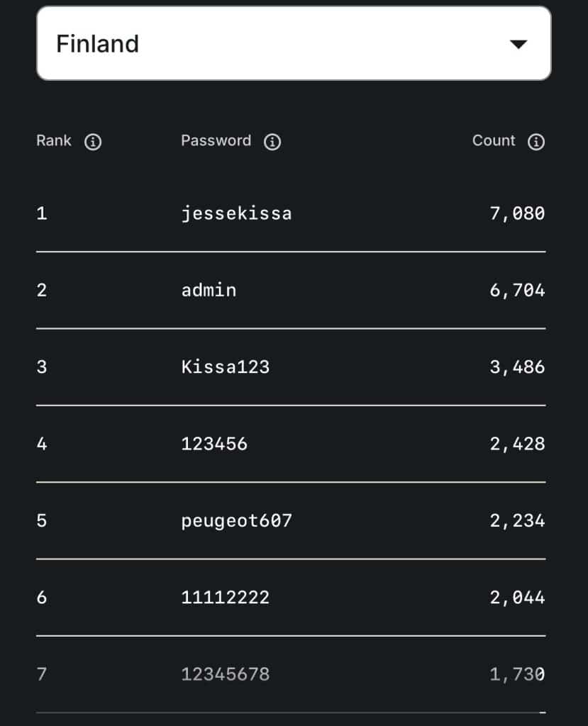Click the Password column header
This screenshot has height=726, width=588.
click(216, 141)
